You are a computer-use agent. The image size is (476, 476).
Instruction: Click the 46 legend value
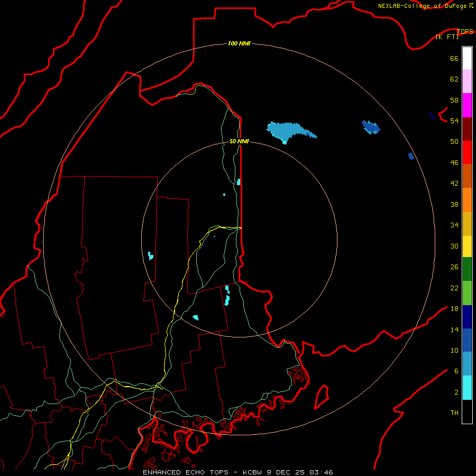click(x=454, y=163)
